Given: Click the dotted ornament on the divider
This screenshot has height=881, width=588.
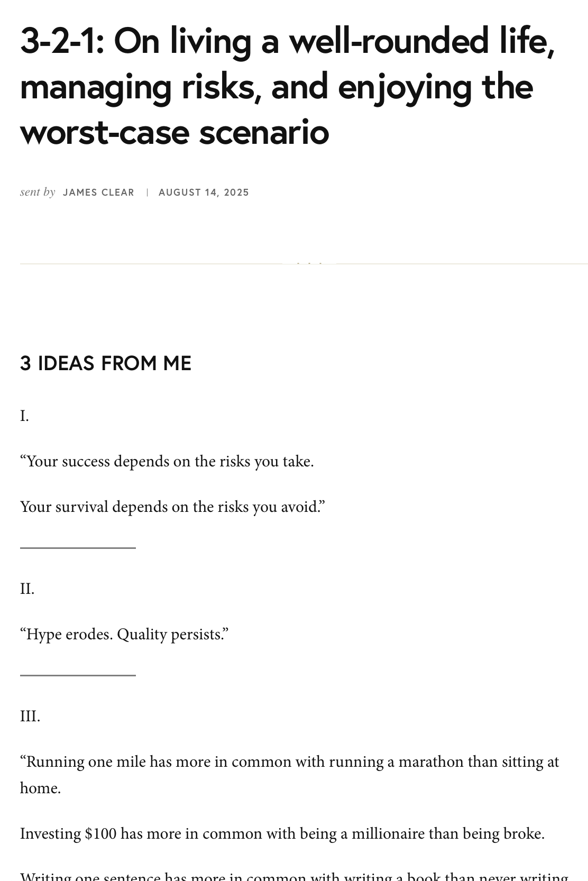Looking at the screenshot, I should click(x=309, y=263).
